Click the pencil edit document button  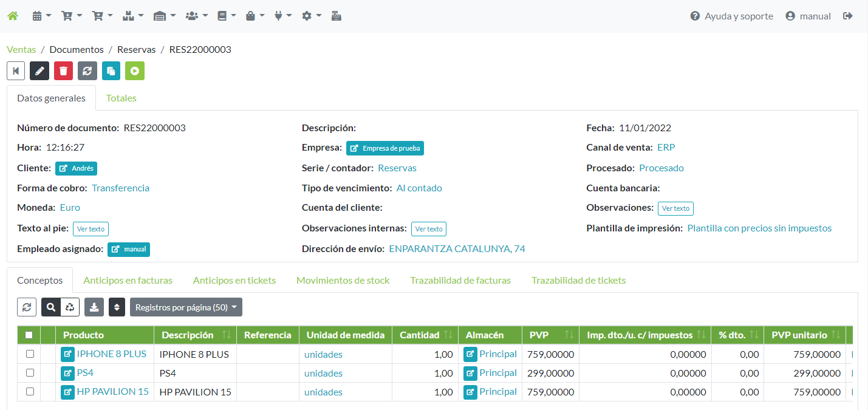pos(39,71)
